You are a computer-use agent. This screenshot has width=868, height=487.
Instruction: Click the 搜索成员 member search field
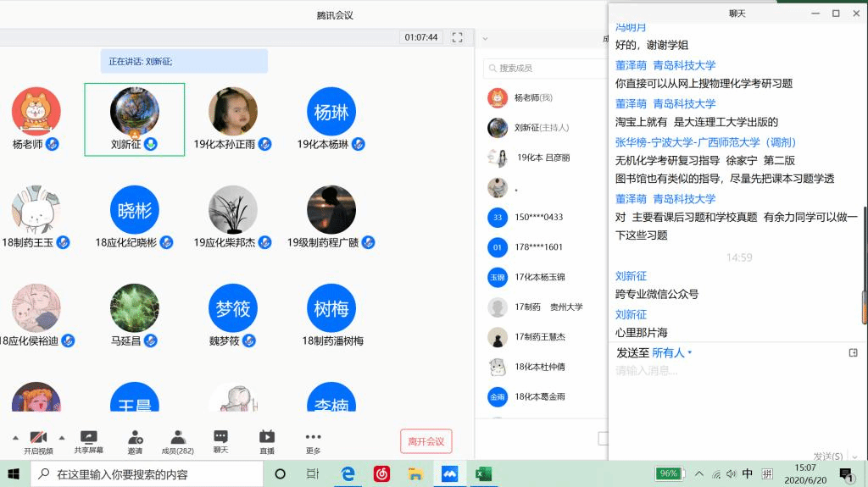[x=542, y=68]
